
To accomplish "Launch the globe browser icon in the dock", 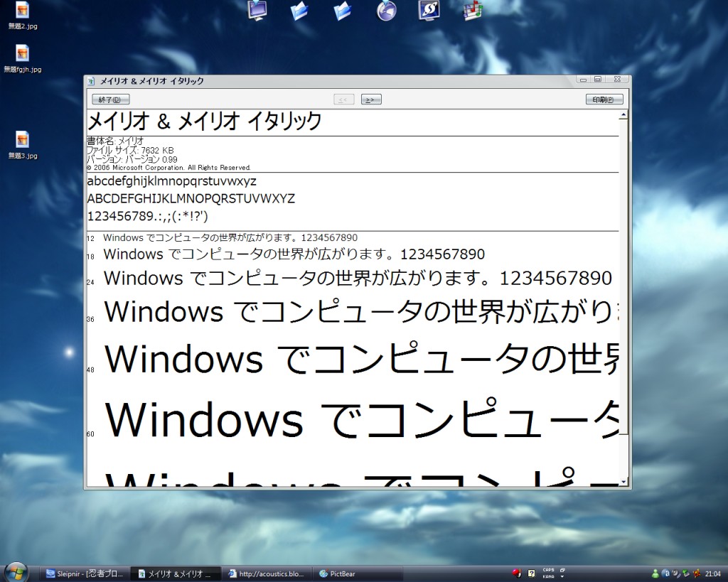I will point(386,11).
